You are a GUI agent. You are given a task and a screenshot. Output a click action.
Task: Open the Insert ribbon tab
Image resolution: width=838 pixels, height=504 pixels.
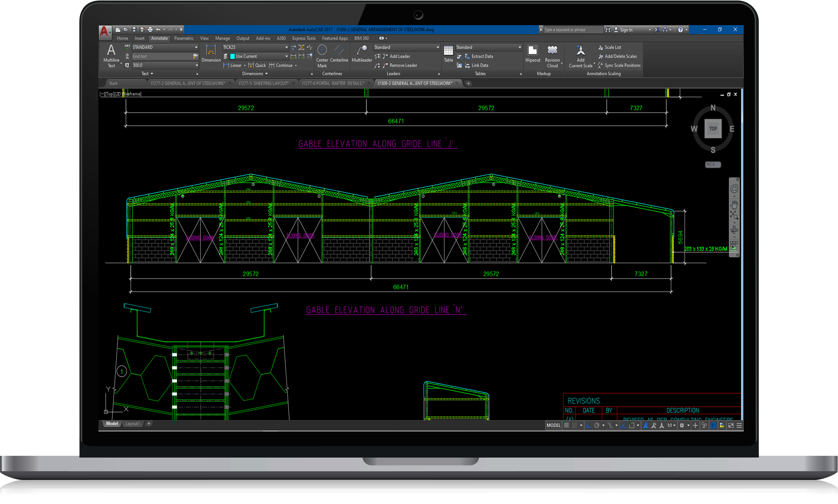[x=139, y=38]
